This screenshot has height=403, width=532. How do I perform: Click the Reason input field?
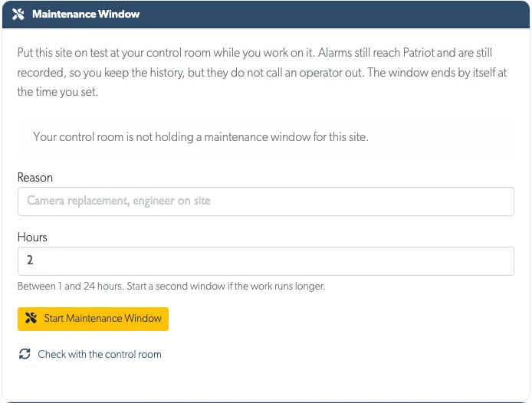pyautogui.click(x=266, y=202)
